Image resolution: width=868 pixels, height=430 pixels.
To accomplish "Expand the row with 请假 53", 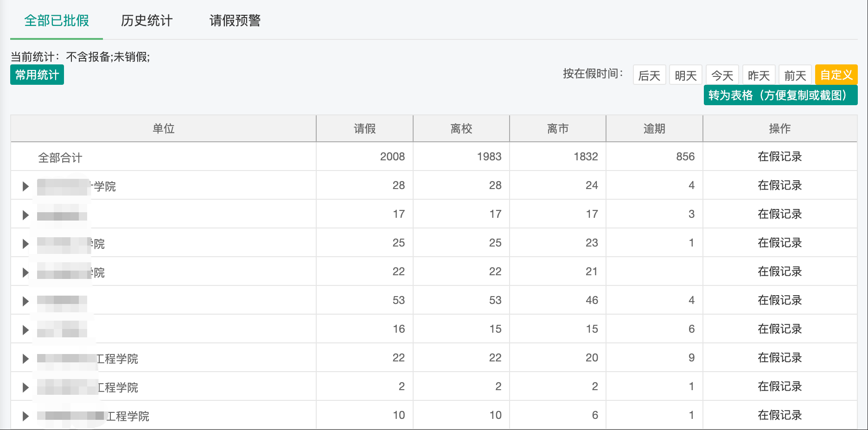I will pyautogui.click(x=26, y=301).
